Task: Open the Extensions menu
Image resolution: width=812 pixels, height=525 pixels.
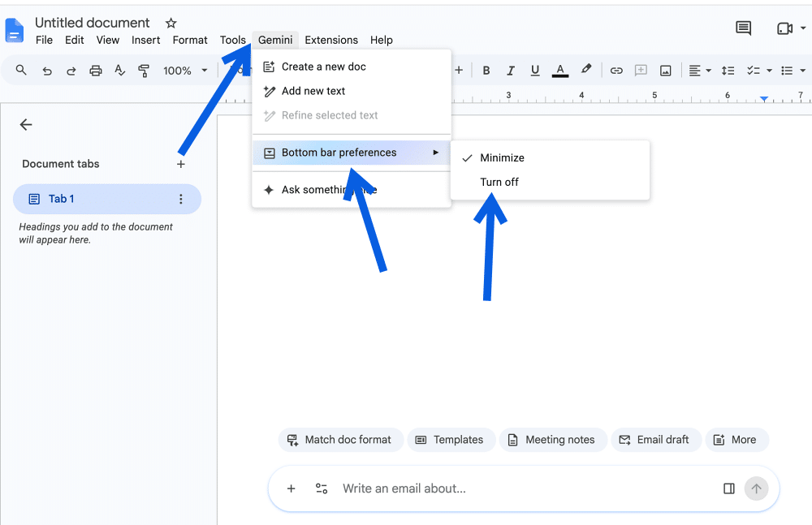Action: point(331,40)
